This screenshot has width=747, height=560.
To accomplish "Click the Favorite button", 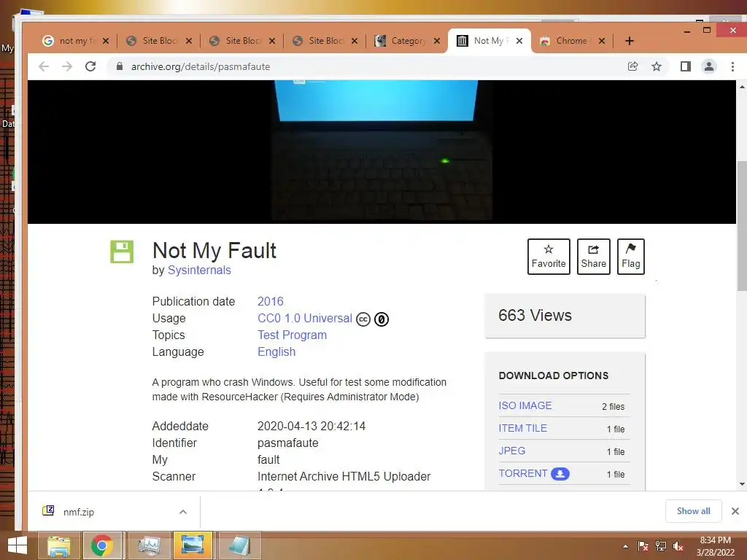I will pyautogui.click(x=549, y=257).
